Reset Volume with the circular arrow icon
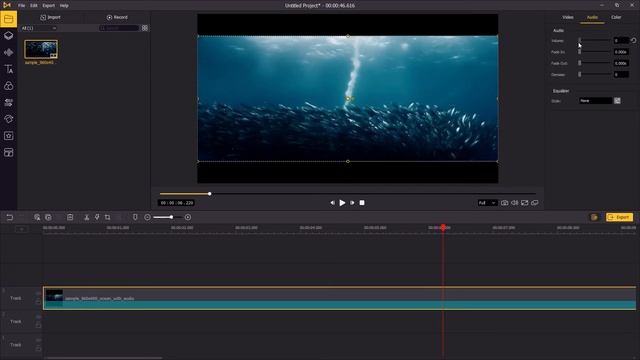 point(633,40)
